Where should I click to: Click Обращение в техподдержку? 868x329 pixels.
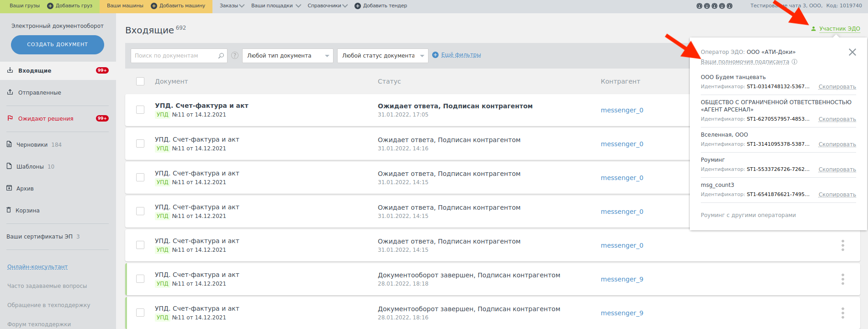[x=49, y=305]
